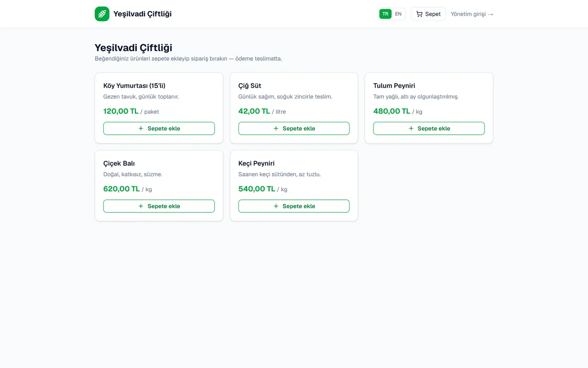
Task: Click the 480,00 TL price
Action: (x=392, y=111)
